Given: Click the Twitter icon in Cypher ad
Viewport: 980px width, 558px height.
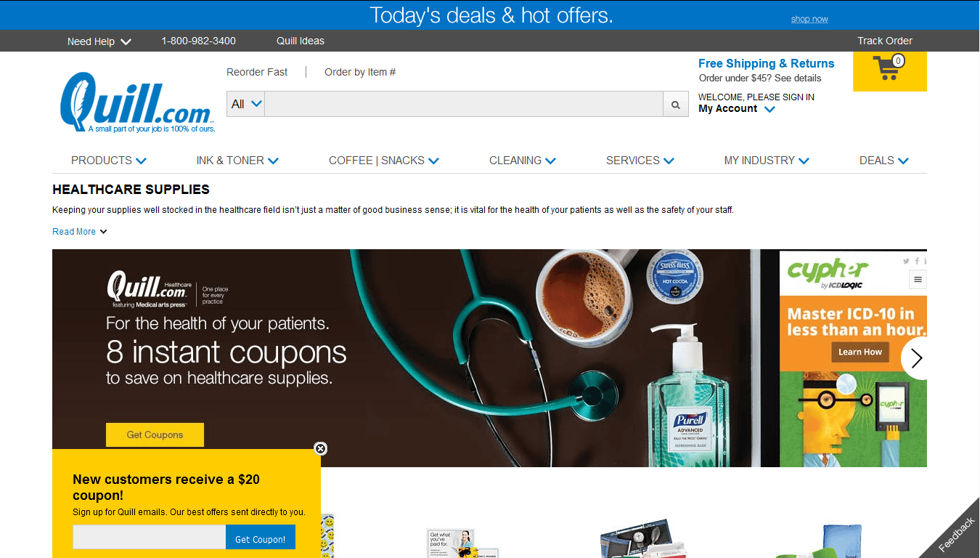Looking at the screenshot, I should (x=906, y=261).
